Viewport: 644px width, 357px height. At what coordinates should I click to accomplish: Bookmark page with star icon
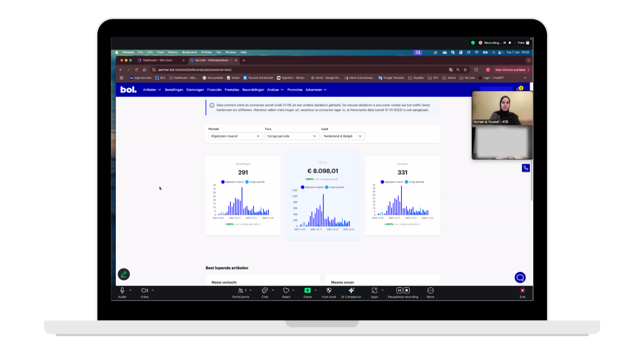465,69
